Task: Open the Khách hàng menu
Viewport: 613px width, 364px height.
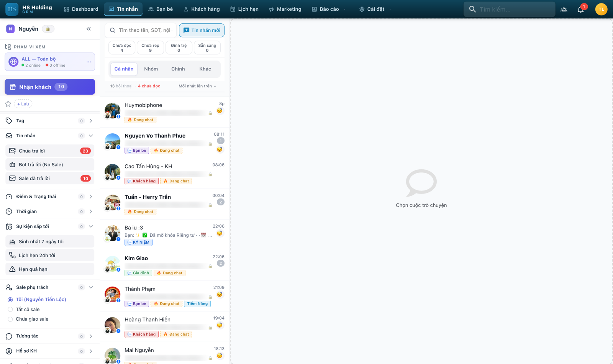Action: coord(202,9)
